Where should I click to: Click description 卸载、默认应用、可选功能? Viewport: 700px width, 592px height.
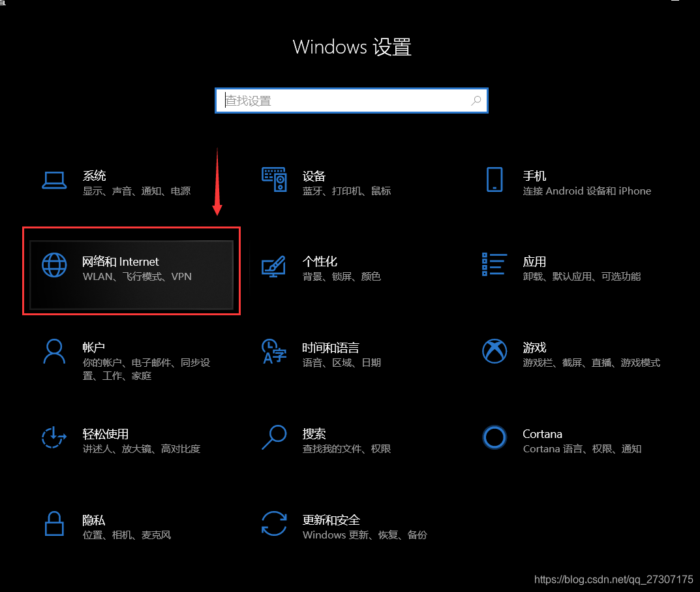pos(582,277)
